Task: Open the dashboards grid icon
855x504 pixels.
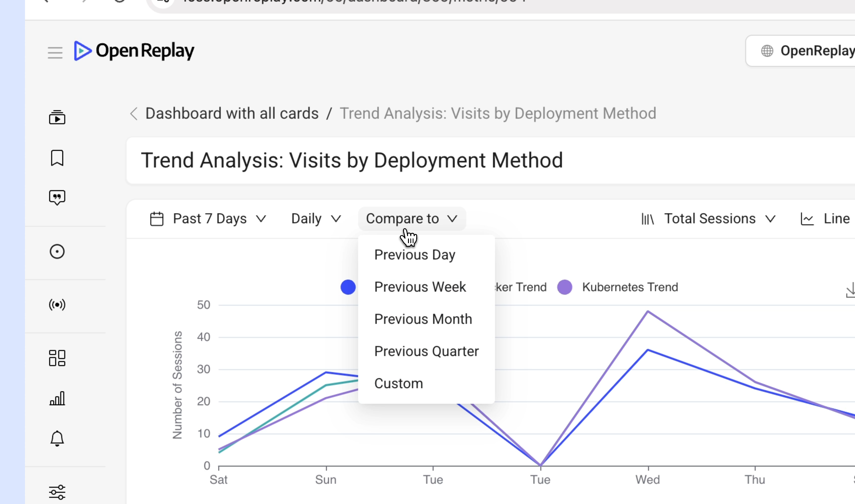Action: pos(57,358)
